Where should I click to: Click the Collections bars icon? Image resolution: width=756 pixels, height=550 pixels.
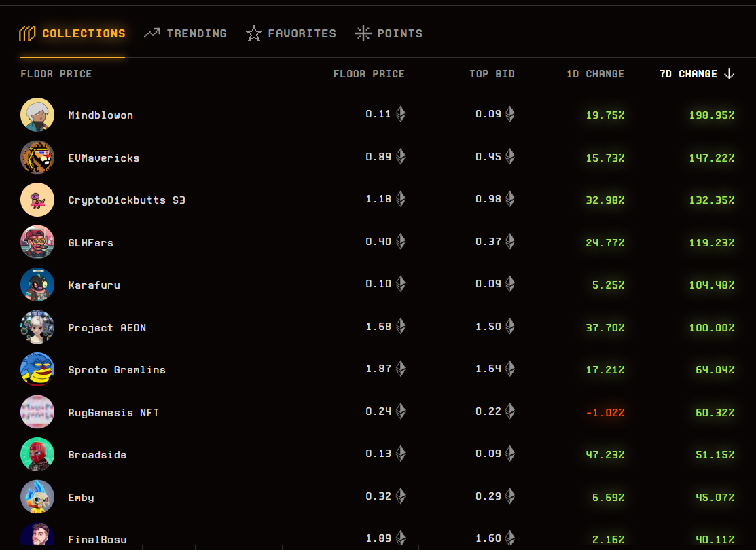(x=27, y=33)
